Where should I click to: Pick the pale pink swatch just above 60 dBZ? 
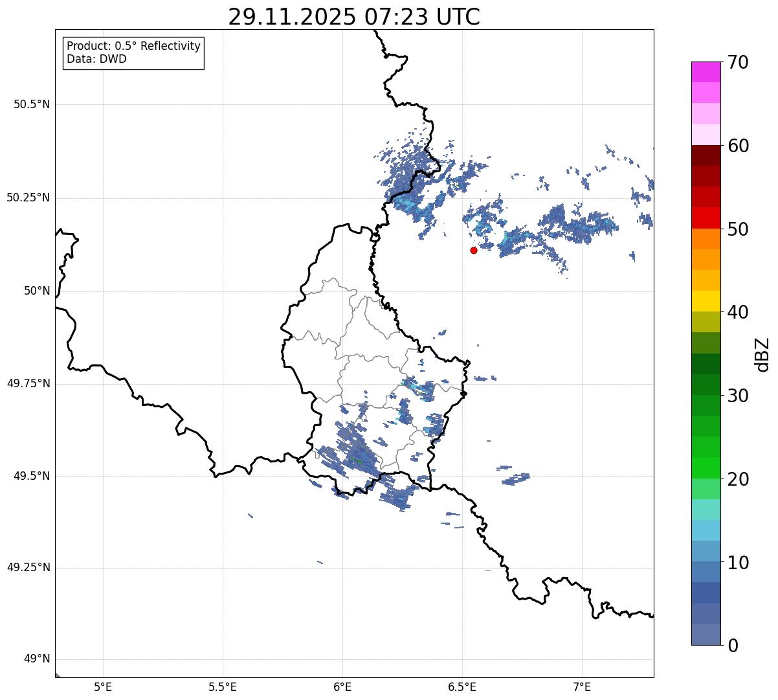tap(706, 135)
